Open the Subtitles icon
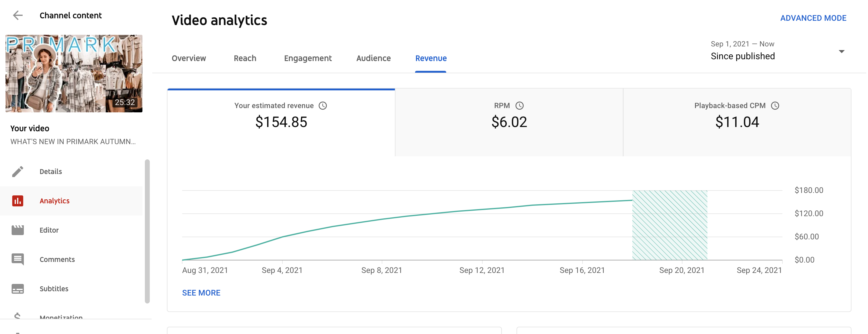 17,289
